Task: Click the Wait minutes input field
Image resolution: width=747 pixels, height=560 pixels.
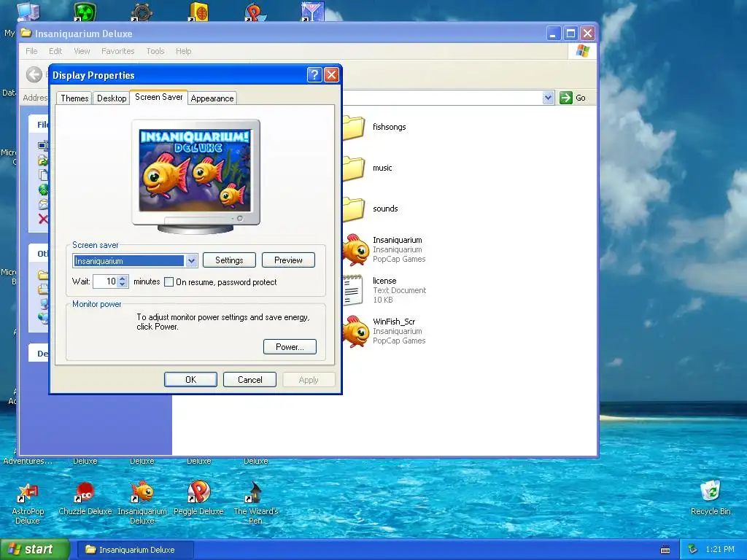Action: [105, 281]
